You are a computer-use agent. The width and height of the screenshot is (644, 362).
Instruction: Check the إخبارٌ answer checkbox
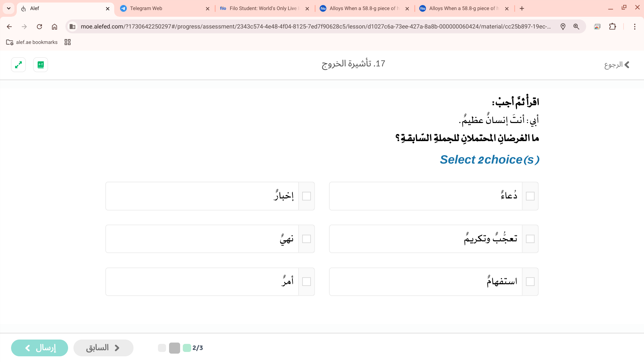[x=306, y=196]
